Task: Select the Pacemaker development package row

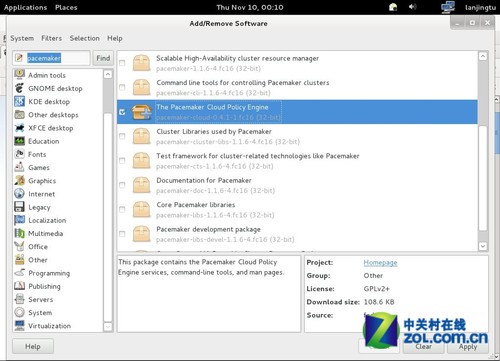Action: coord(297,234)
